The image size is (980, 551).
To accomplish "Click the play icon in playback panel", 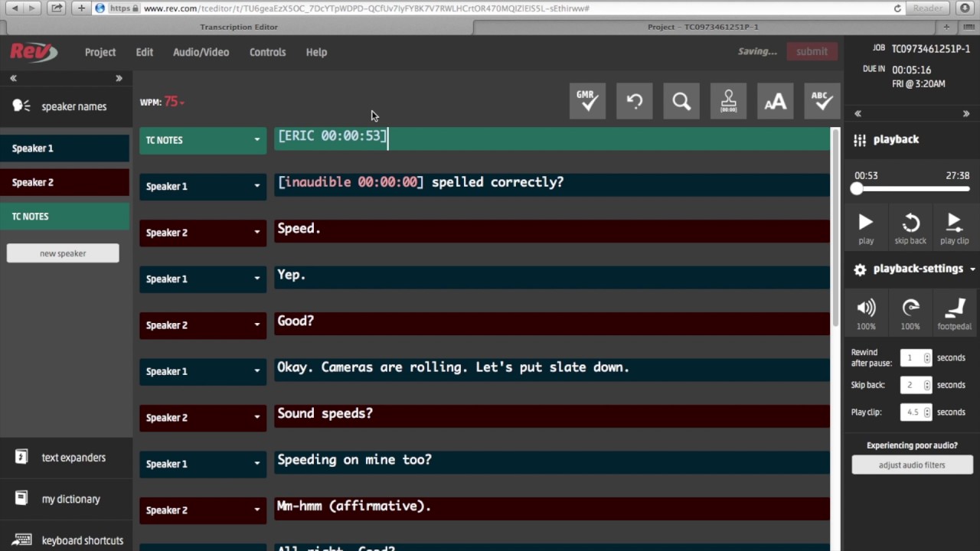I will (866, 223).
